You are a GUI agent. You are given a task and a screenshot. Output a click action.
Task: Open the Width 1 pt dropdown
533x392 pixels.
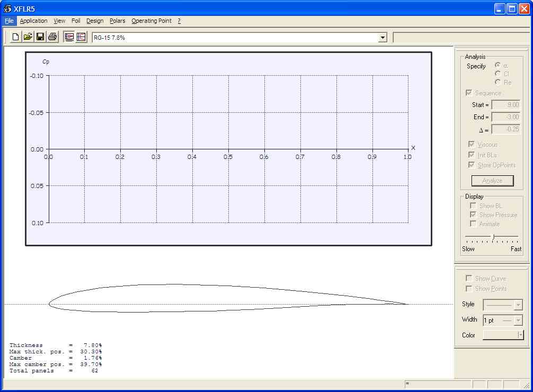click(502, 320)
